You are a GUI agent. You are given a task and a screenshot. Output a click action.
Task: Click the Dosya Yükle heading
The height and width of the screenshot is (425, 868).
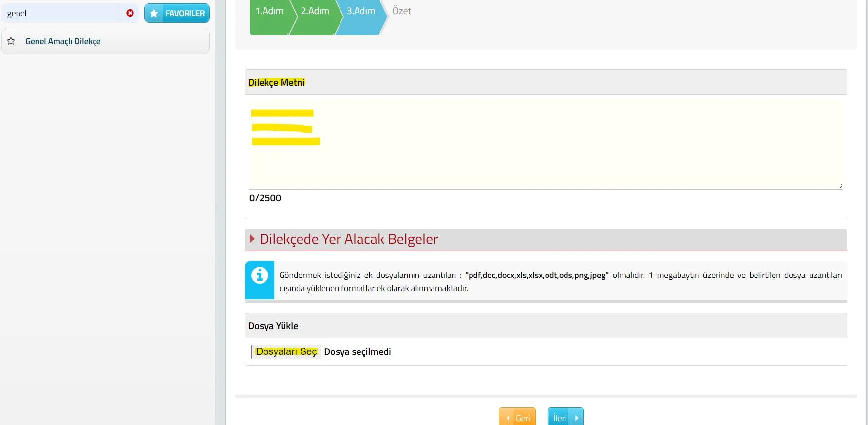click(x=273, y=326)
